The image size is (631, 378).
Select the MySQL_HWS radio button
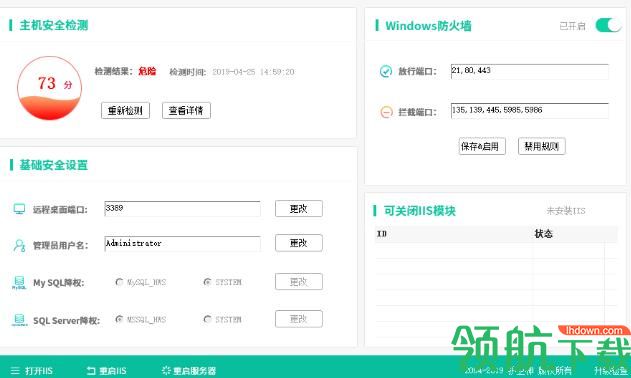(119, 282)
